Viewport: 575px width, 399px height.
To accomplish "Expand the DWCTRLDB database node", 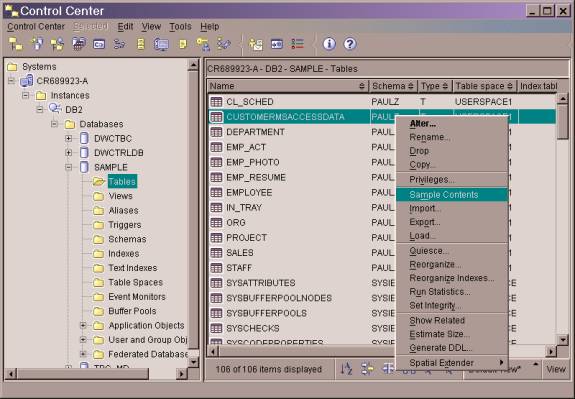I will point(68,153).
